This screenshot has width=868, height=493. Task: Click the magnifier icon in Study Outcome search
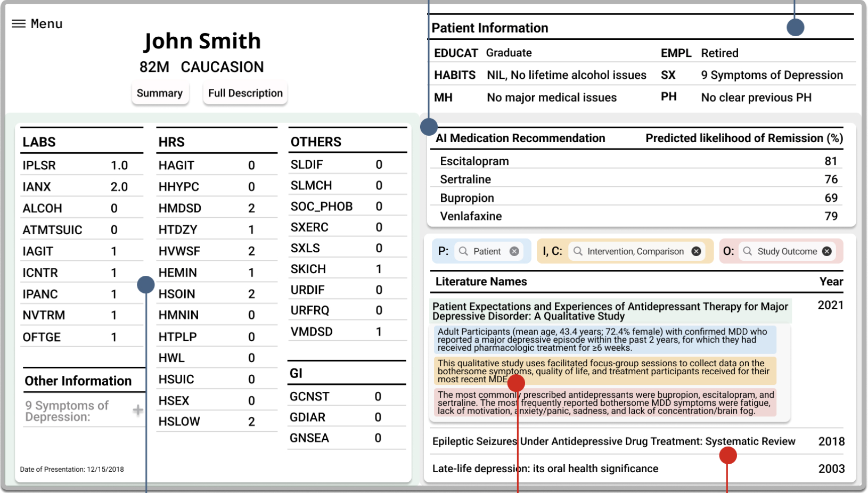point(748,251)
